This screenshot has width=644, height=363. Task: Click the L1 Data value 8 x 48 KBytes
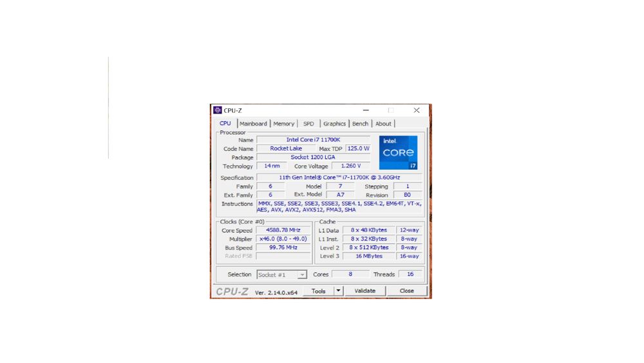click(369, 230)
